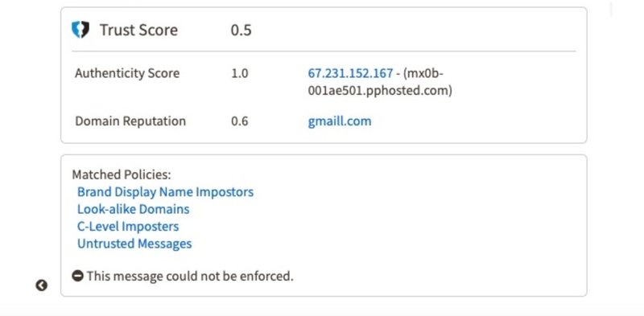Open the Look-alike Domains policy
Screen dimensions: 644x316
pyautogui.click(x=134, y=209)
